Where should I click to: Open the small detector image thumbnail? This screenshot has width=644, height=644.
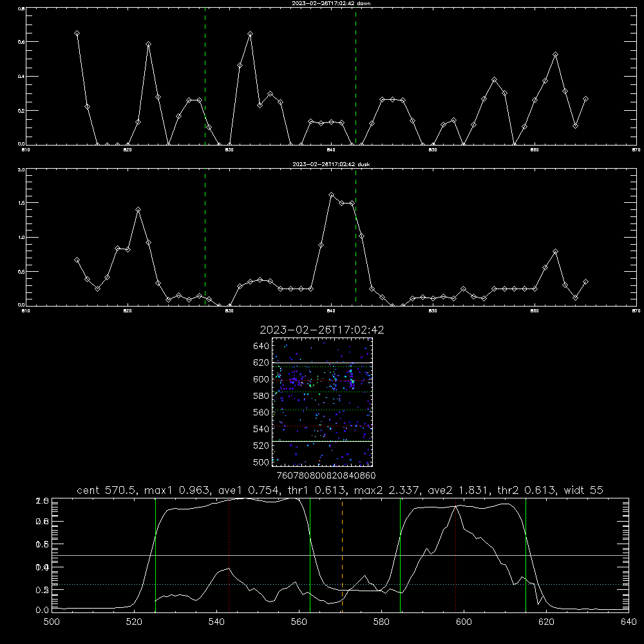tap(322, 402)
